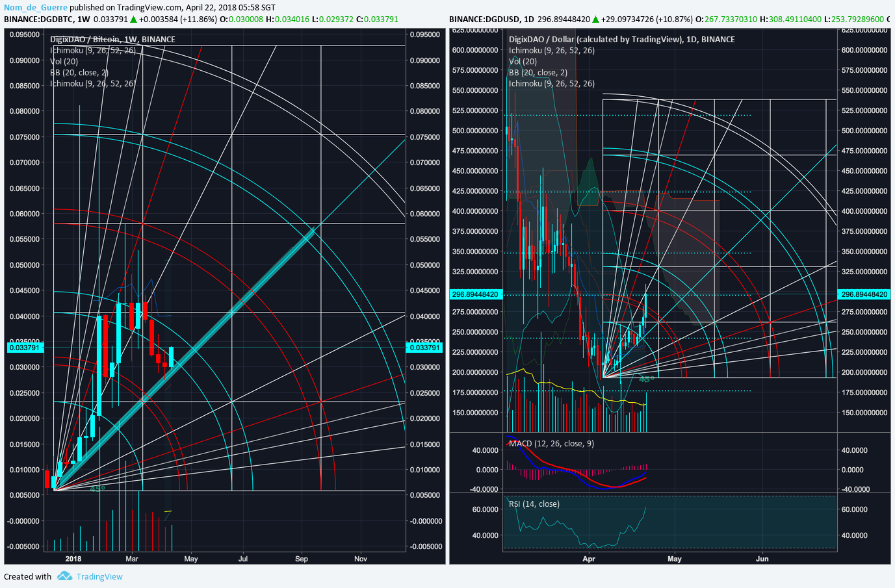Click the Jun label on the DGDUSD time axis
The height and width of the screenshot is (588, 895).
pos(762,559)
